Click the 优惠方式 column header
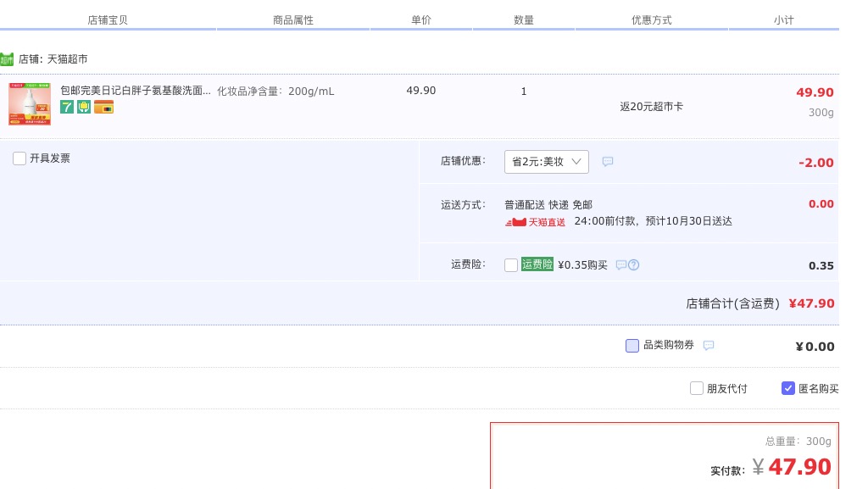The height and width of the screenshot is (489, 868). click(652, 19)
